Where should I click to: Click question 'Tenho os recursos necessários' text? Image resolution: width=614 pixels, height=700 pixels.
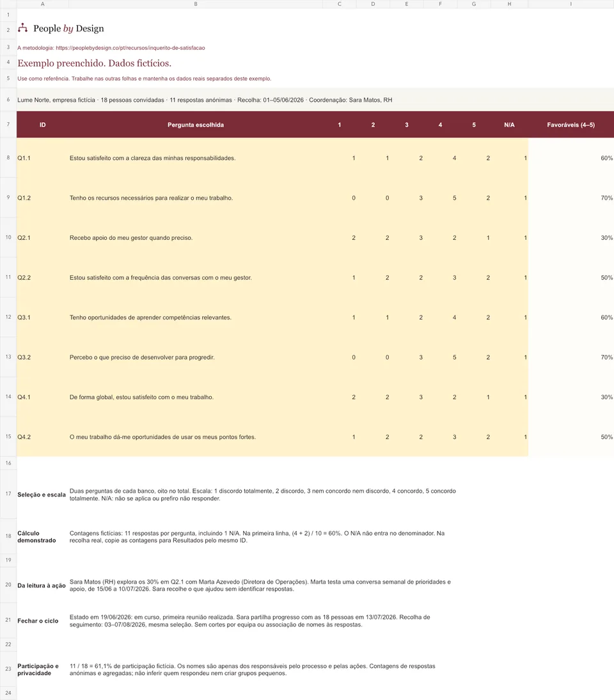pyautogui.click(x=152, y=198)
